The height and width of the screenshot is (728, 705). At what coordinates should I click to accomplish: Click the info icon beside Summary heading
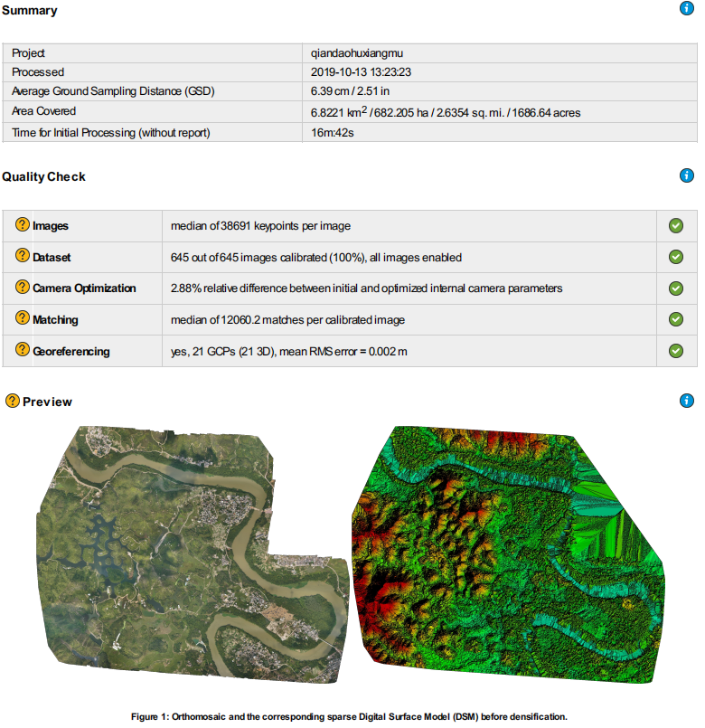click(686, 9)
